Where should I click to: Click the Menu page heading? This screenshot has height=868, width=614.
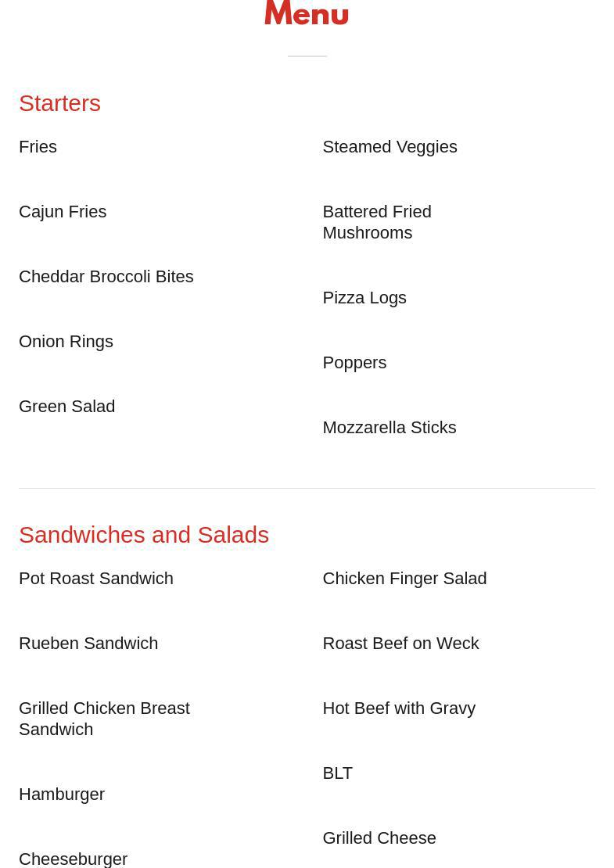(307, 13)
